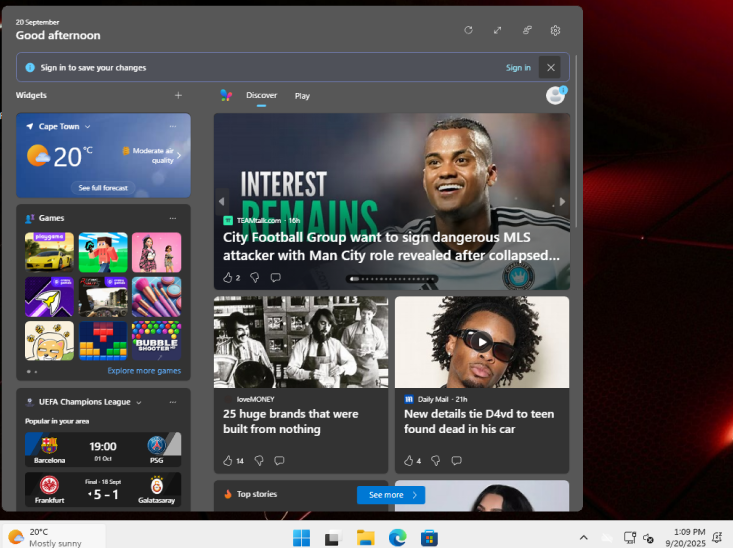This screenshot has width=733, height=548.
Task: Comment on the D4vd article
Action: tap(457, 461)
